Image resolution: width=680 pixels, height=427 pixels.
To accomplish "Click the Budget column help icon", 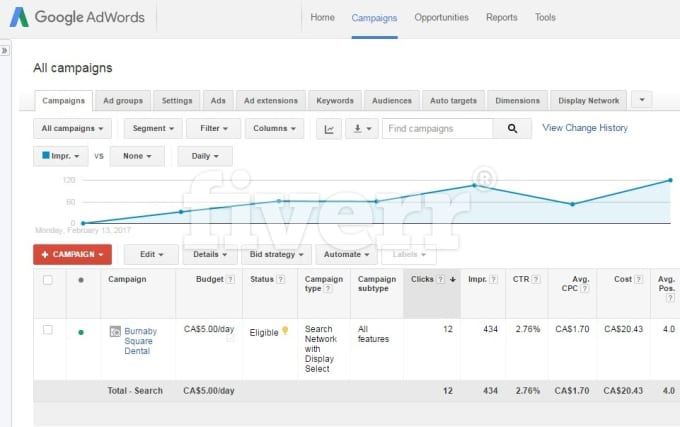I will tap(231, 280).
